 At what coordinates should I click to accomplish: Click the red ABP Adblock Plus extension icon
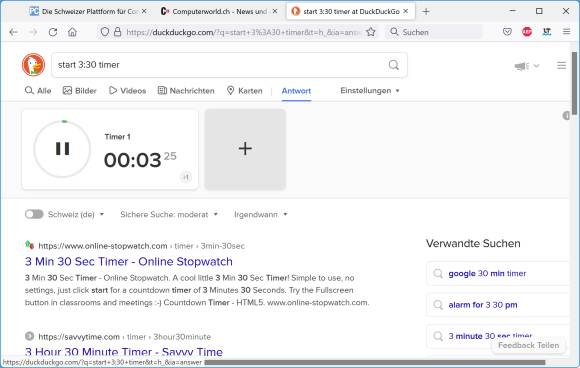[527, 32]
